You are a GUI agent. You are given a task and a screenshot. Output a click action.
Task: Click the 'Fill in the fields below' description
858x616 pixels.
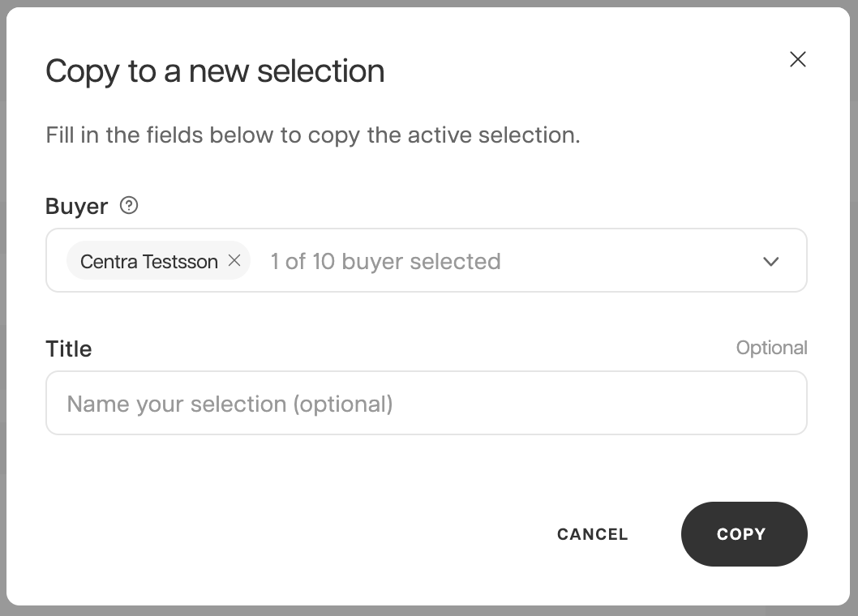pyautogui.click(x=312, y=135)
